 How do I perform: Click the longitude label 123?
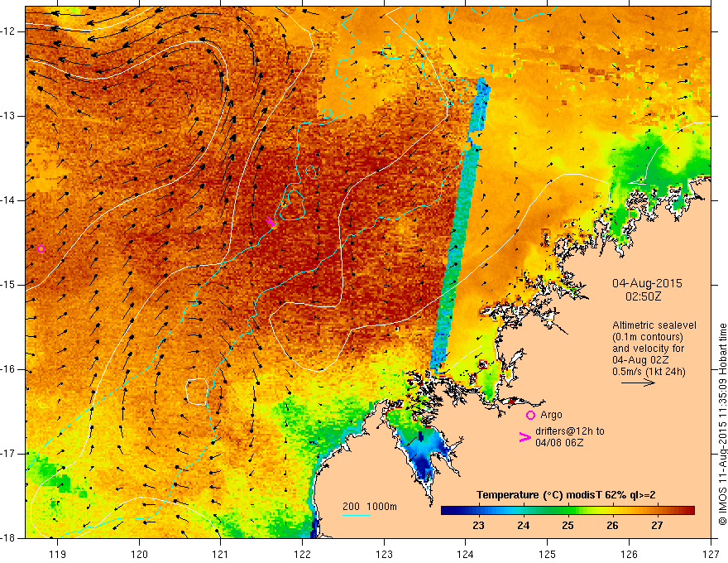pyautogui.click(x=384, y=554)
